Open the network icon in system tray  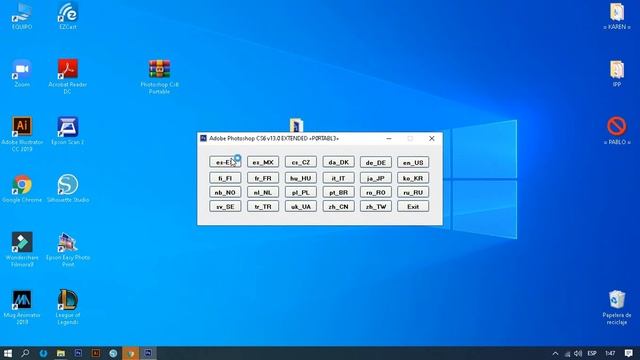click(567, 353)
